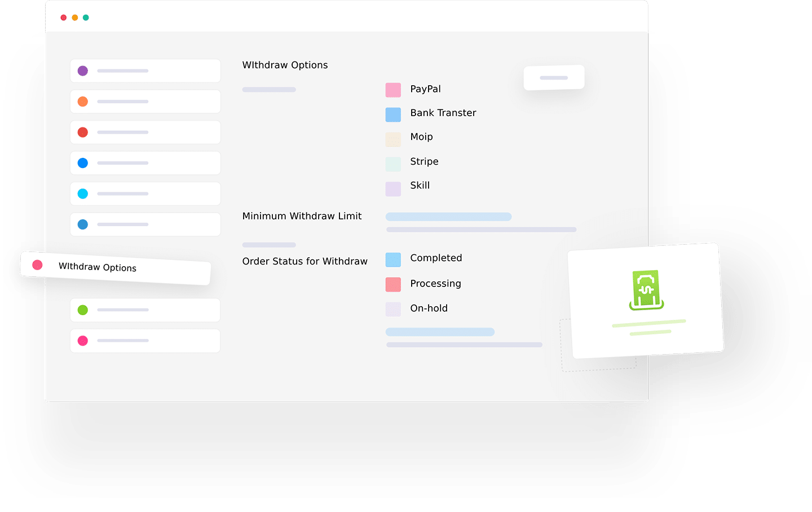Click the Minimum Withdraw Limit input field
The width and height of the screenshot is (812, 512).
click(448, 217)
